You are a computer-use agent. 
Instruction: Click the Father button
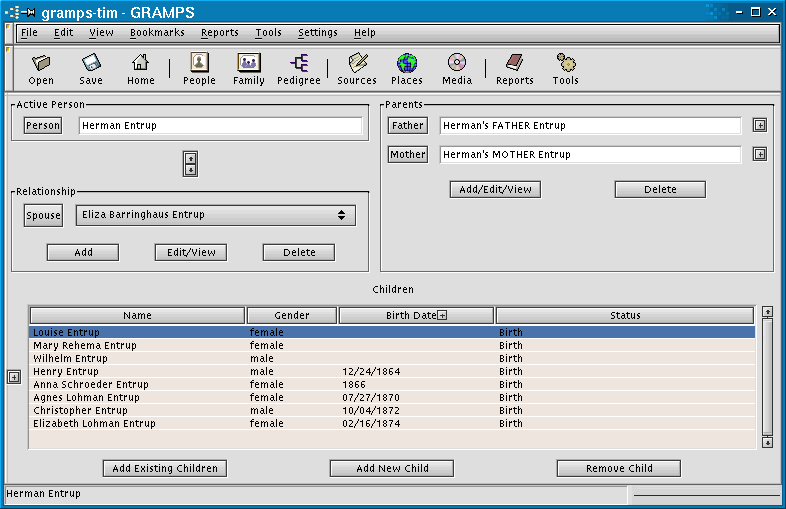coord(408,125)
